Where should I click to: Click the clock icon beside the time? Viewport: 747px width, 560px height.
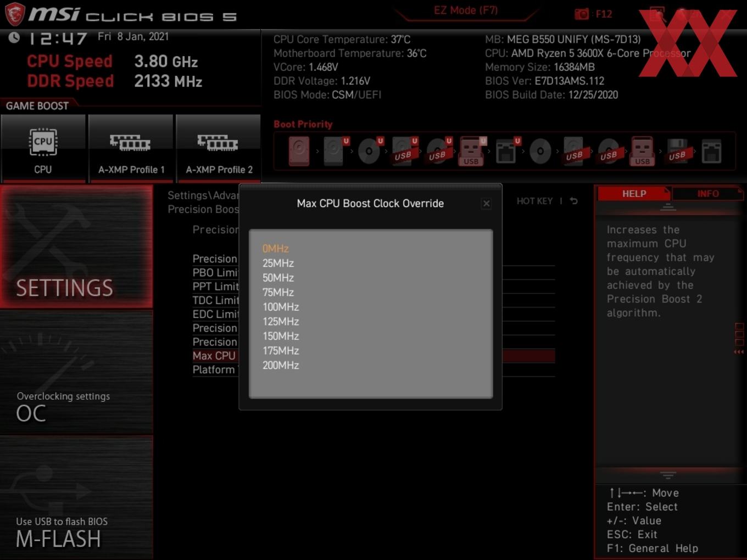[x=14, y=37]
